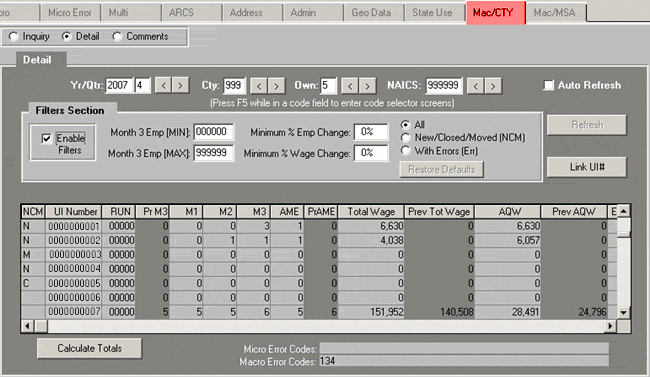Click AQW cell 6,057
Screen dimensions: 650x377
click(x=508, y=240)
